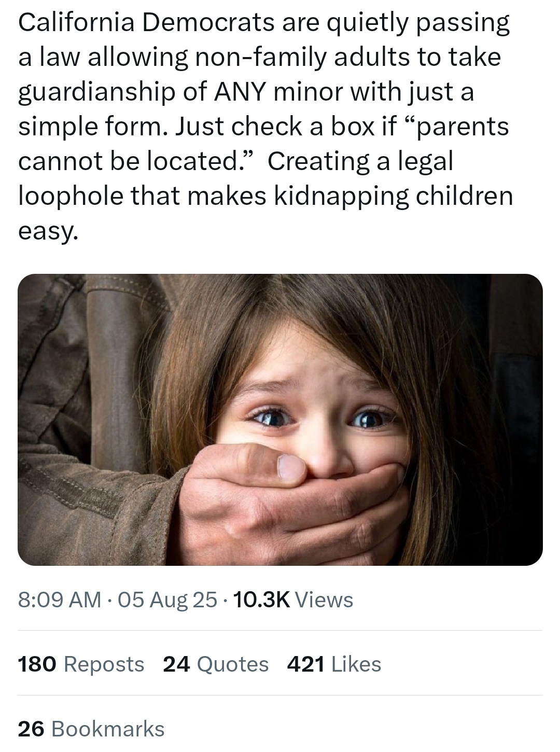Click the "10.3K" view count number
This screenshot has height=752, width=560.
(x=261, y=600)
